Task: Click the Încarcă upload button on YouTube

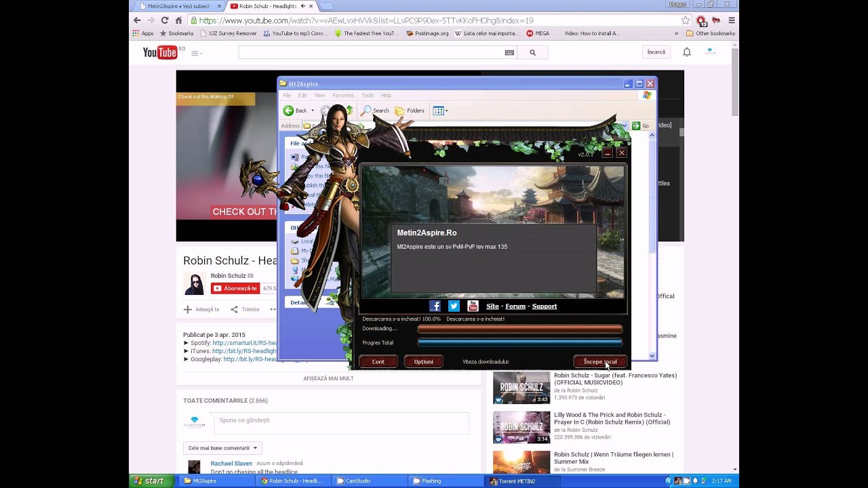Action: [x=656, y=52]
